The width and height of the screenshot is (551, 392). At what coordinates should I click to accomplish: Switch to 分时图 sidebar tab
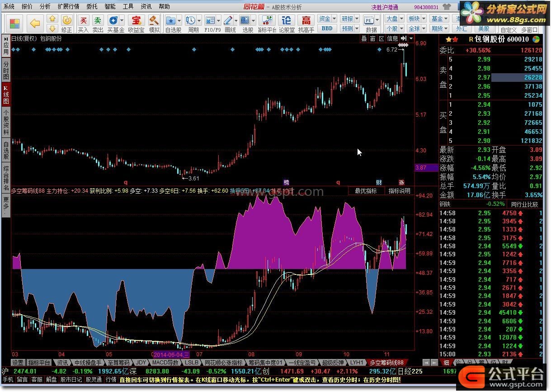click(6, 70)
